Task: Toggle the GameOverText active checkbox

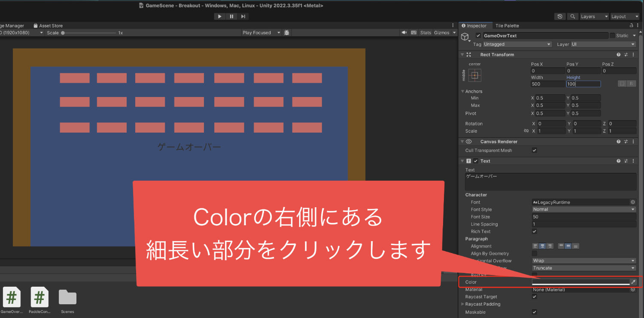Action: click(478, 36)
